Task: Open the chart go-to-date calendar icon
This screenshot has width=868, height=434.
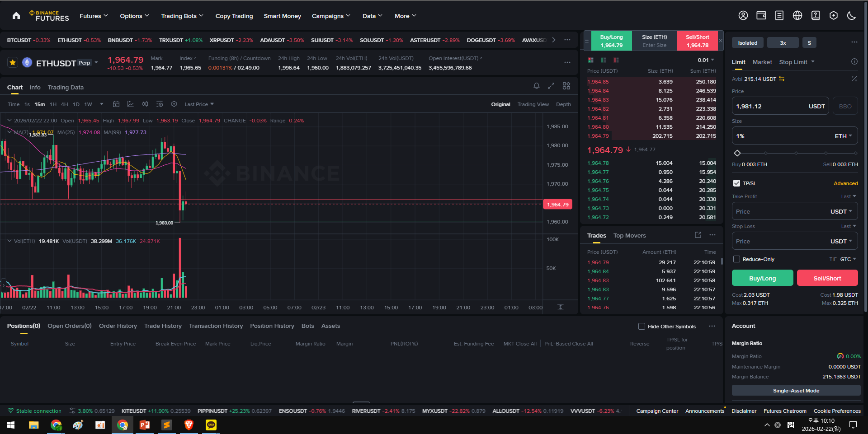Action: click(x=116, y=104)
